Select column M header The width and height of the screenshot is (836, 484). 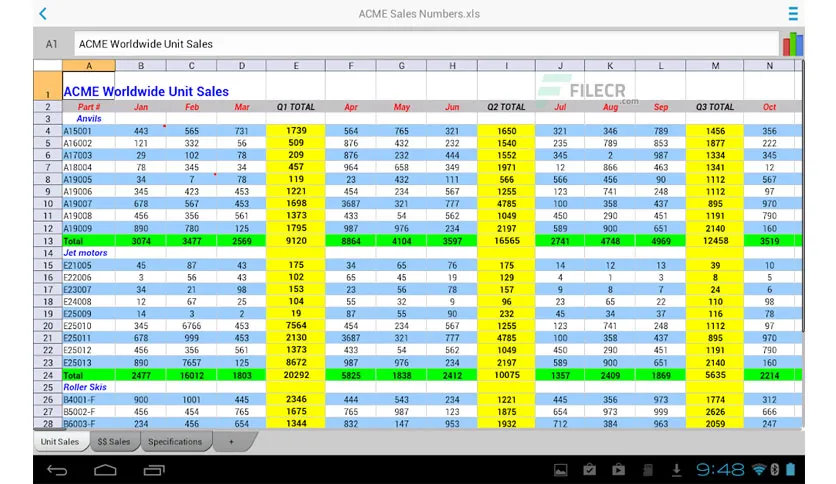click(x=715, y=66)
